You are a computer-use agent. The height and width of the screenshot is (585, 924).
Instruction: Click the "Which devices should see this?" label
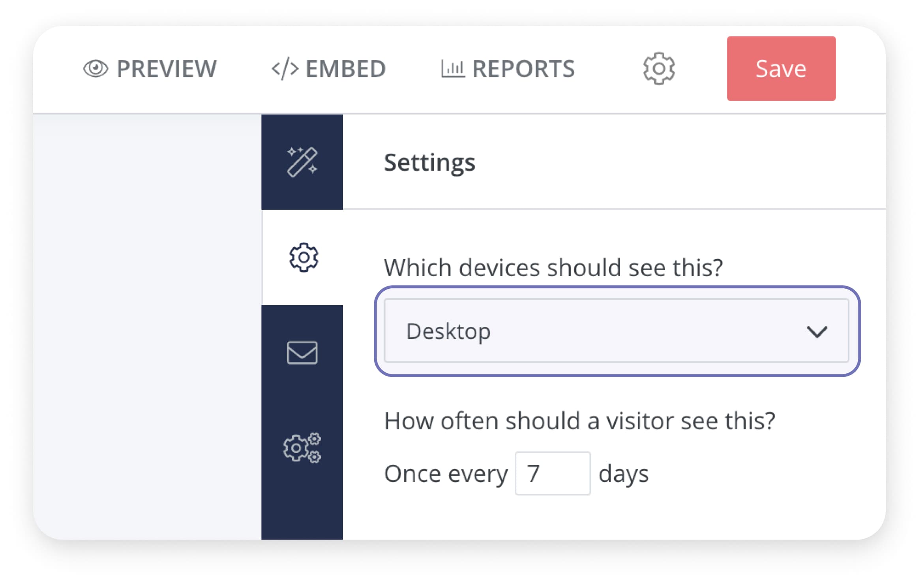pyautogui.click(x=553, y=268)
